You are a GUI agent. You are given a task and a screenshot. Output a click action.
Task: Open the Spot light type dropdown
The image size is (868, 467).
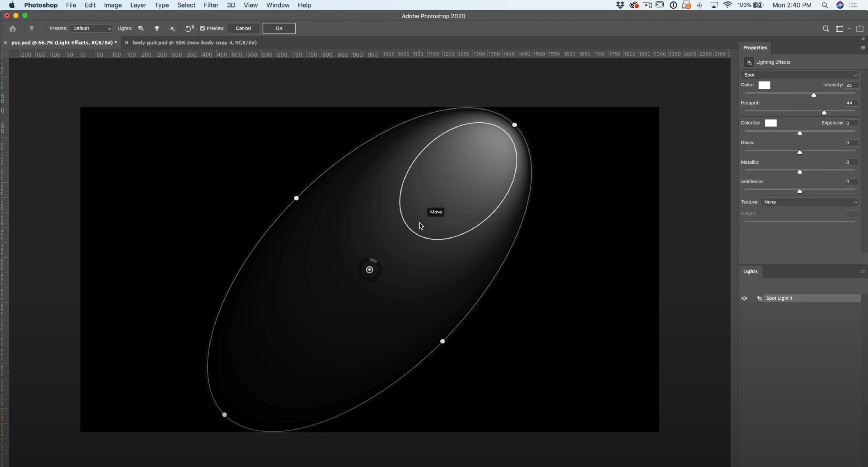[800, 75]
